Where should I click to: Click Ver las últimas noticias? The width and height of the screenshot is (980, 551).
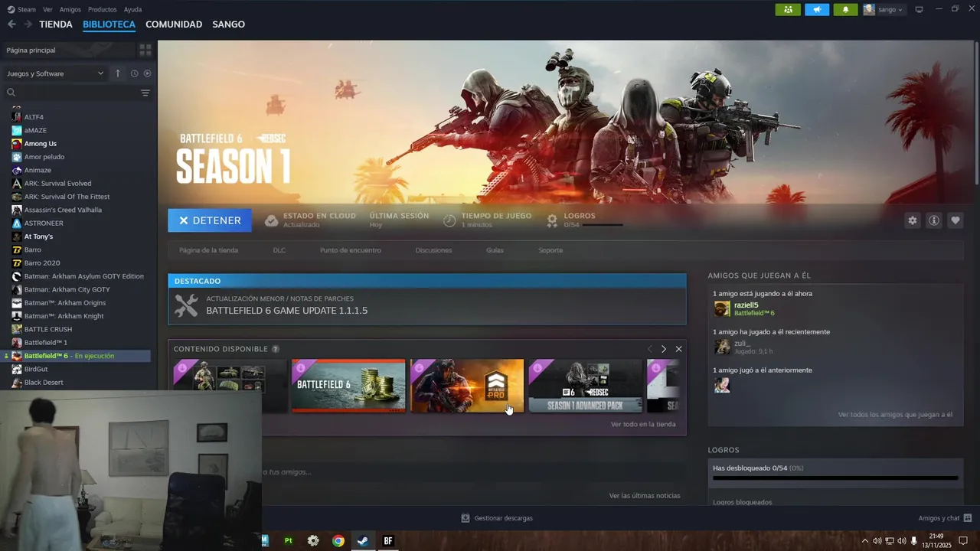coord(645,496)
